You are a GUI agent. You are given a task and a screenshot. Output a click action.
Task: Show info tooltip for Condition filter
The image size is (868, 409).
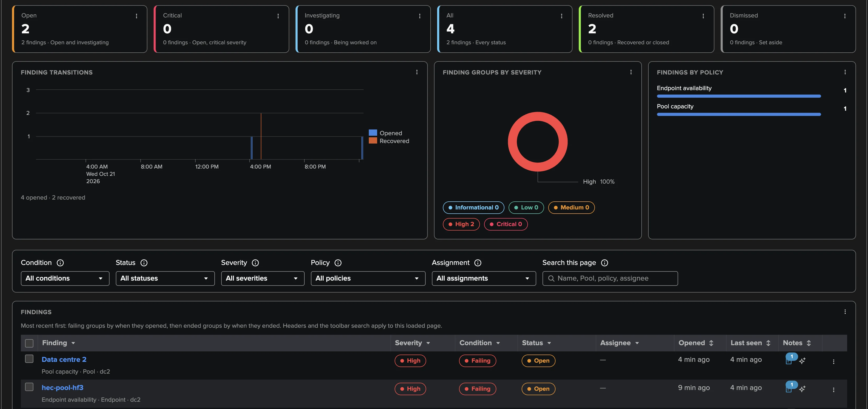(60, 263)
